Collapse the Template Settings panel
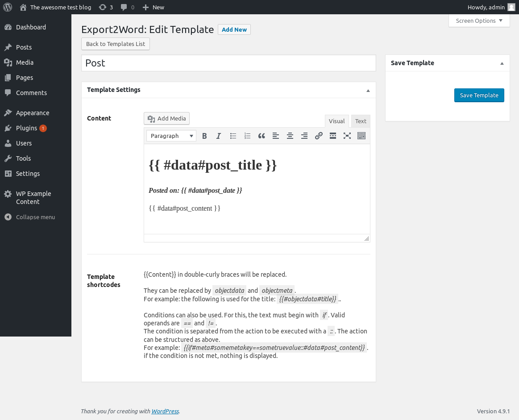The width and height of the screenshot is (519, 420). click(x=368, y=90)
